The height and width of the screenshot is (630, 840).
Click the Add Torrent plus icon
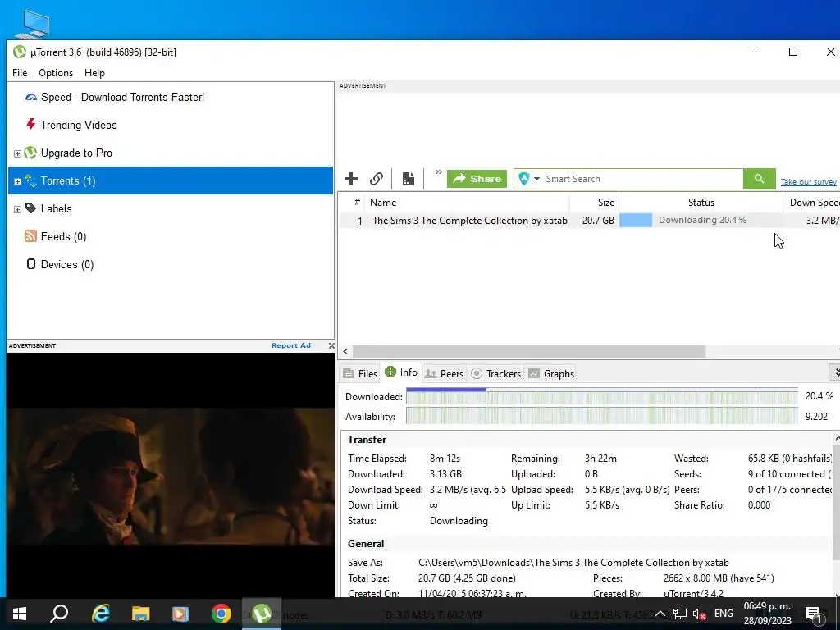point(351,179)
